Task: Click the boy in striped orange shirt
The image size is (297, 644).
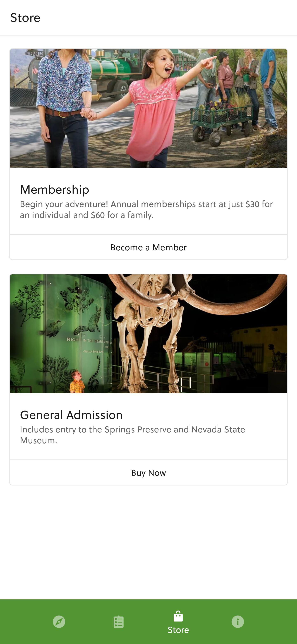Action: (77, 382)
